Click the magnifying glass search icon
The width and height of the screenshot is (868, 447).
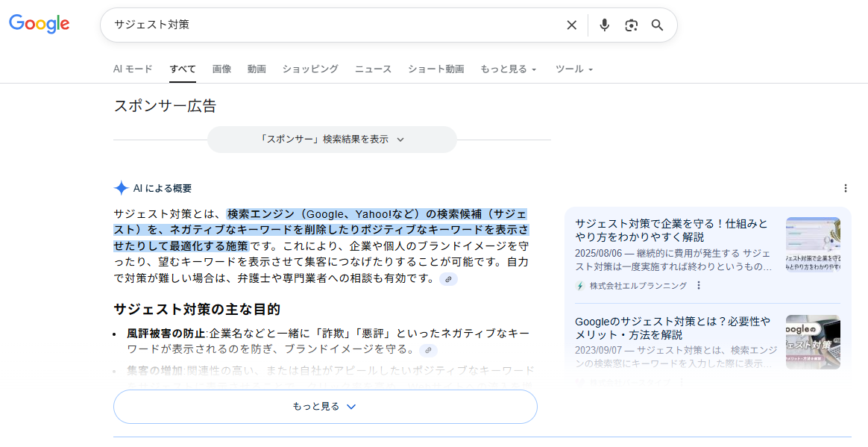(x=657, y=25)
